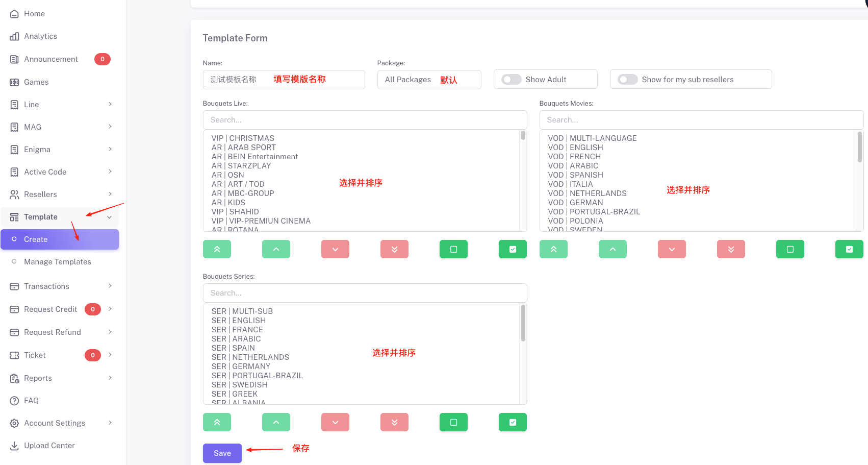The image size is (868, 465).
Task: Click the Home icon in sidebar
Action: 14,14
